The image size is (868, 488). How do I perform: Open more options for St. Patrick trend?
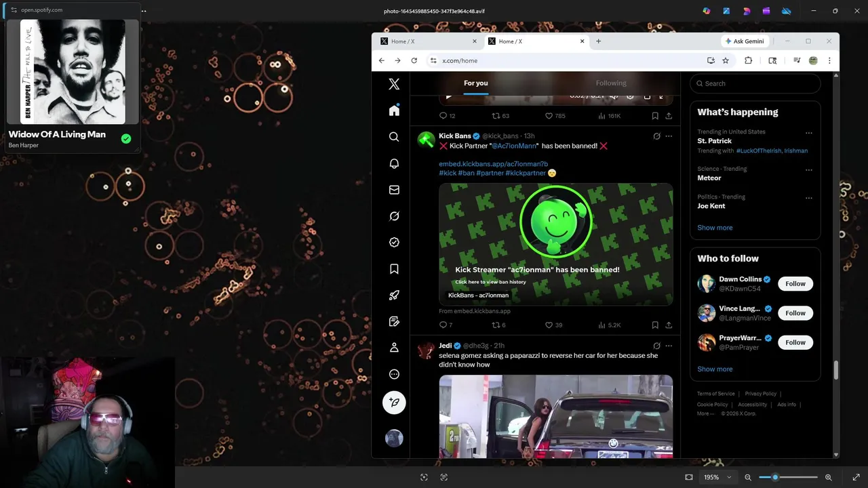(x=808, y=133)
